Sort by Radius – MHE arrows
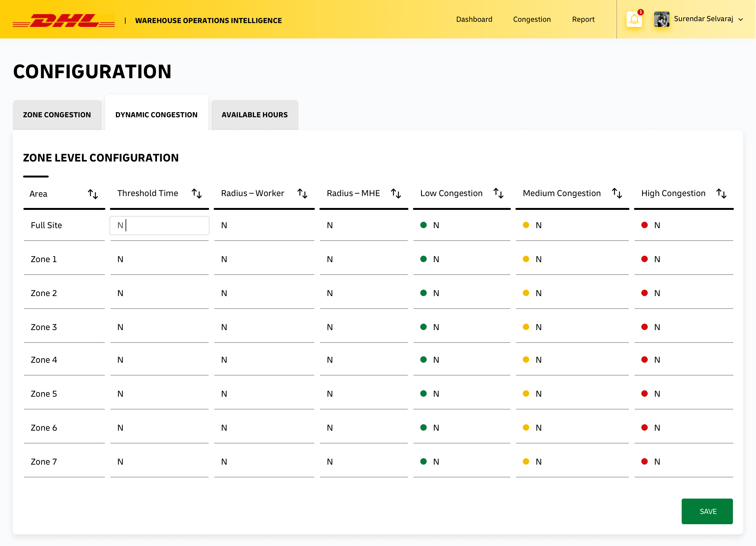Viewport: 756px width, 546px height. tap(396, 193)
